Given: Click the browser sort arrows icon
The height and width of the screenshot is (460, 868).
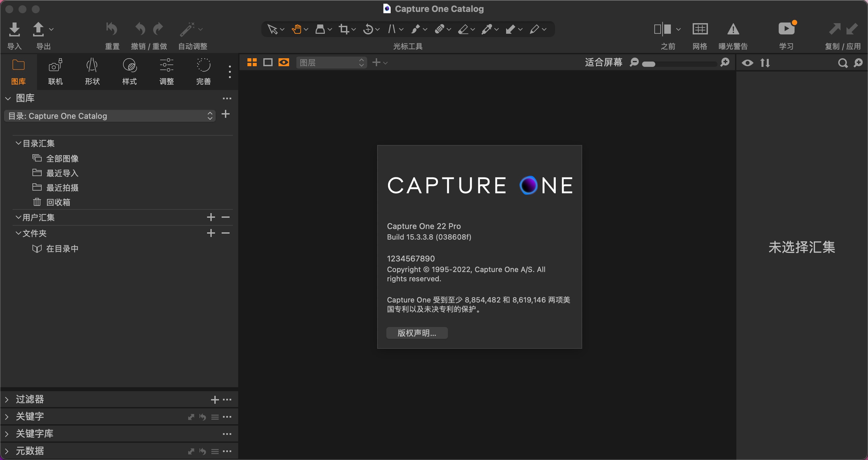Looking at the screenshot, I should [x=765, y=63].
